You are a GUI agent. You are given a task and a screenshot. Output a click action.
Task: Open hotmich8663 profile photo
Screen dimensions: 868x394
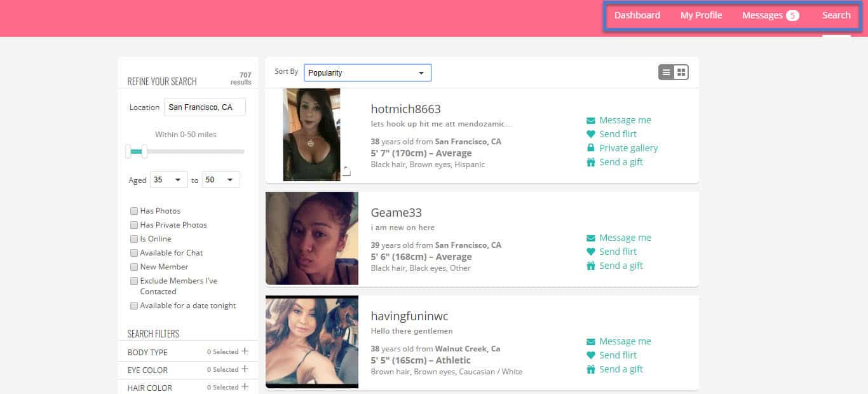[311, 135]
